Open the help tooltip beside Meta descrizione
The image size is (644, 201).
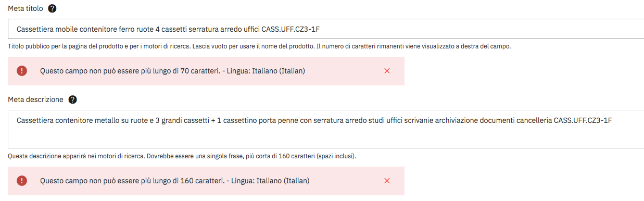coord(73,99)
